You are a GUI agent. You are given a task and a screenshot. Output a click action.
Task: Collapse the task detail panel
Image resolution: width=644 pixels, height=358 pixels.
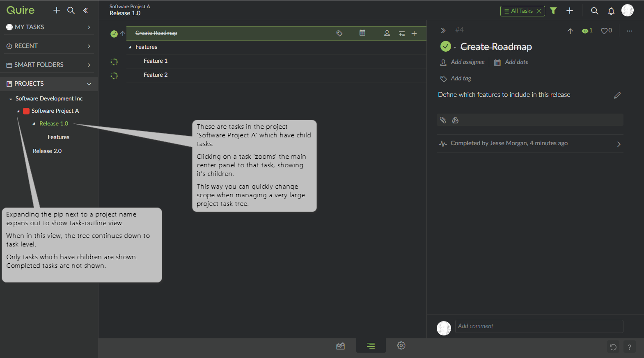443,30
